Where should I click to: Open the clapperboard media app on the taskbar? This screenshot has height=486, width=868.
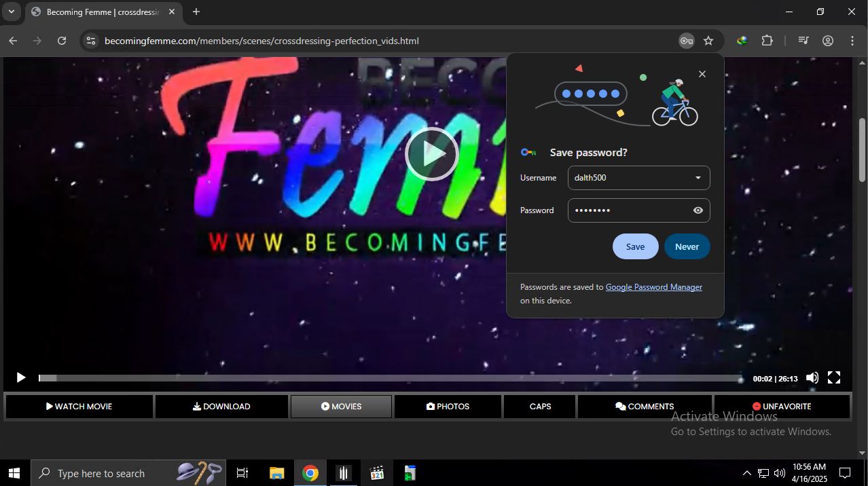point(377,473)
